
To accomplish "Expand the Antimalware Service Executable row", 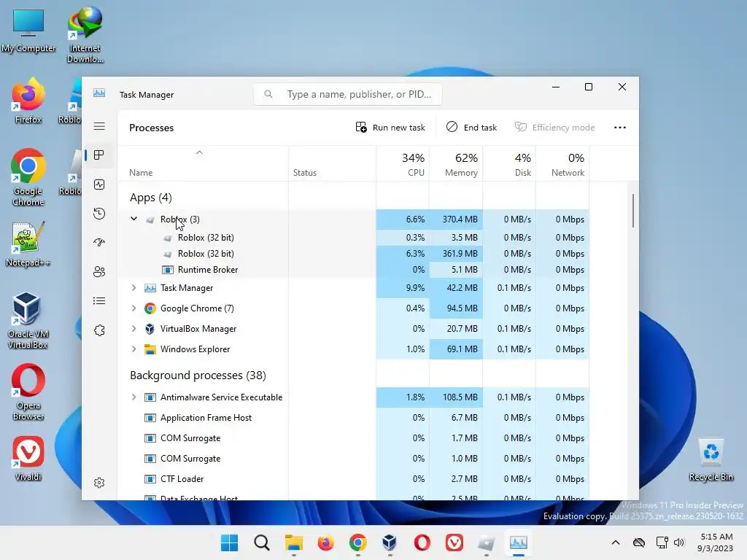I will [134, 397].
